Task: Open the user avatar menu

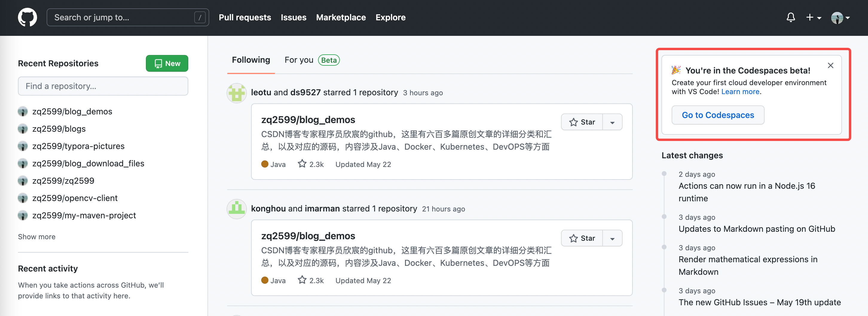Action: pos(841,18)
